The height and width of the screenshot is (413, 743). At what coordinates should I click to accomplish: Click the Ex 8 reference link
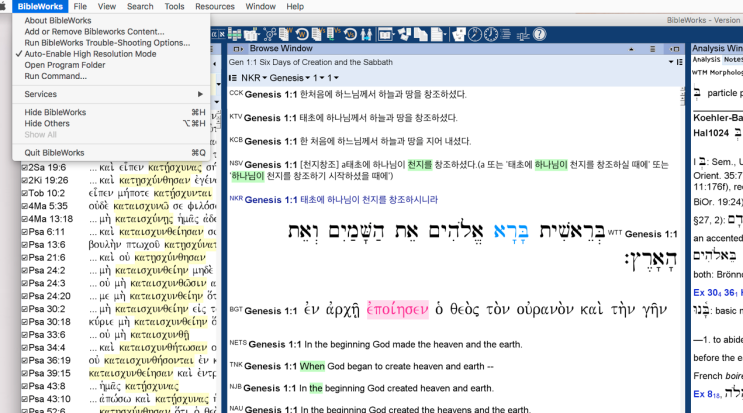[x=707, y=394]
